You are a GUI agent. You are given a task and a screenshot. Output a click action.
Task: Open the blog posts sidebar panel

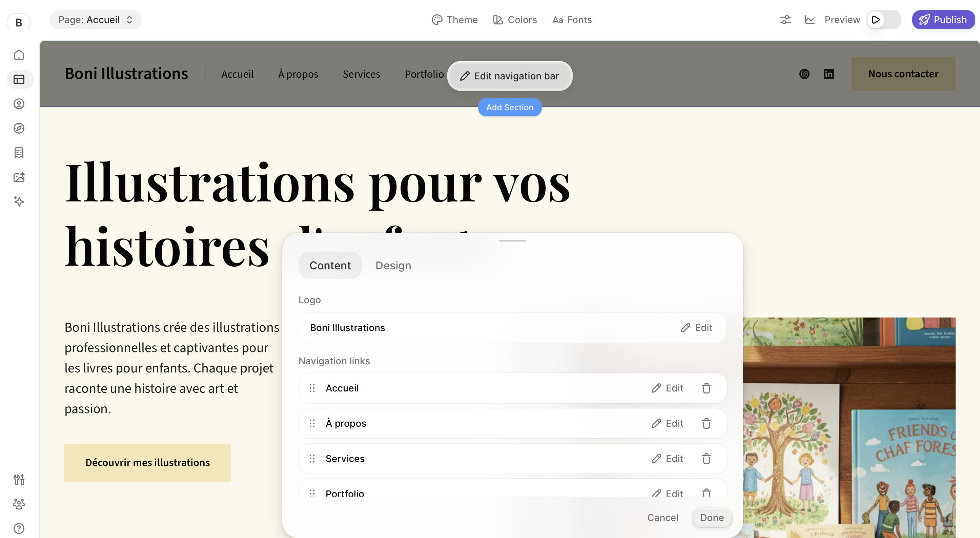[x=19, y=153]
